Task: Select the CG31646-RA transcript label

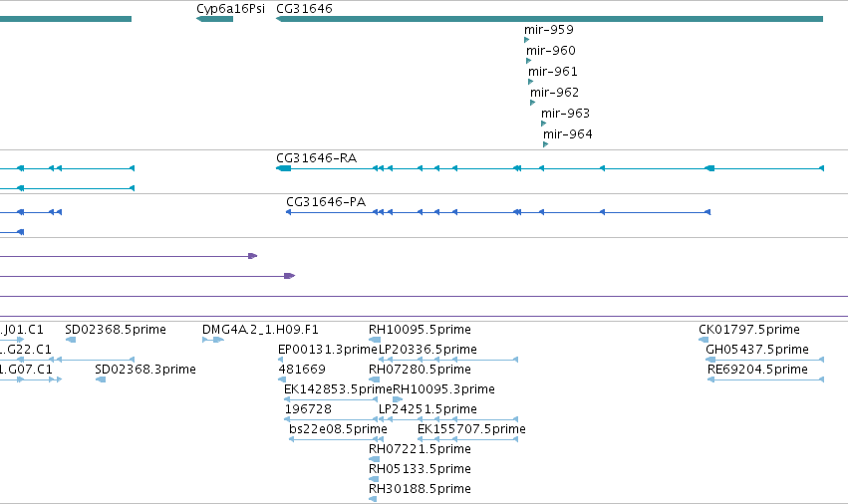Action: (316, 158)
